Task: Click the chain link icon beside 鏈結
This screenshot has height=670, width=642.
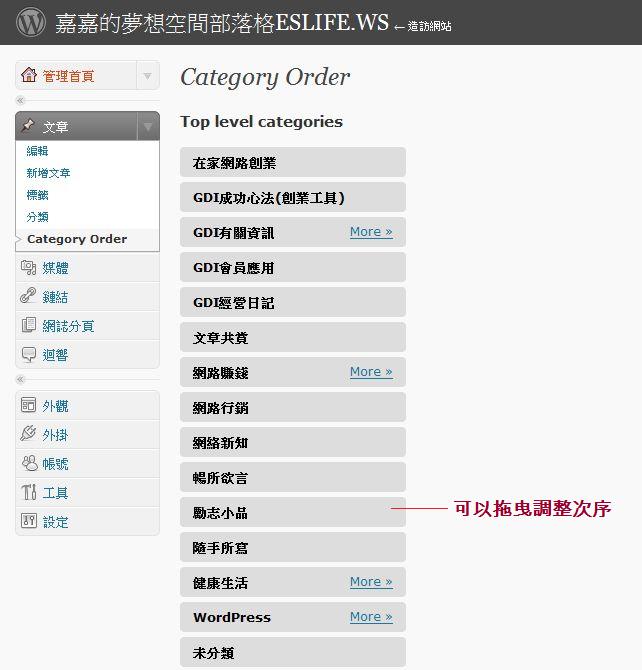Action: click(x=28, y=296)
